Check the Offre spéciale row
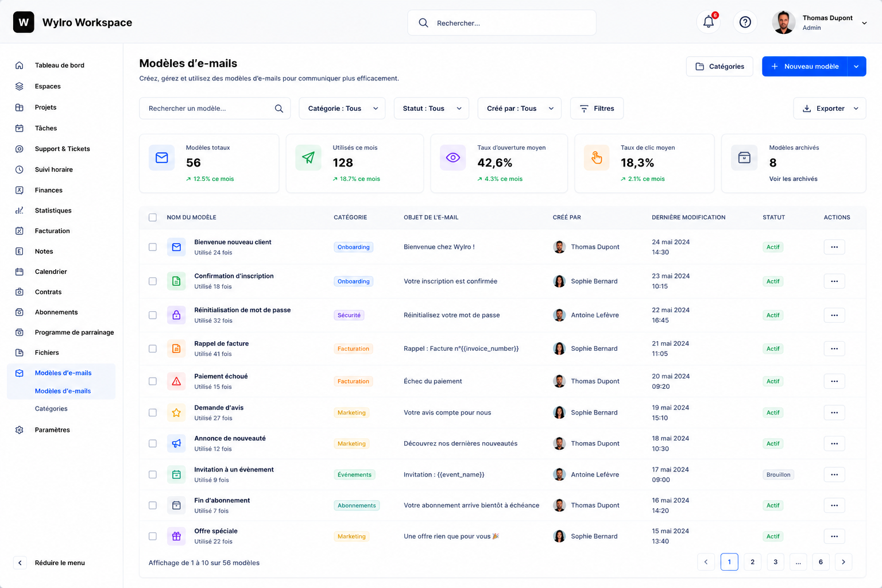Viewport: 882px width, 588px height. [x=153, y=536]
